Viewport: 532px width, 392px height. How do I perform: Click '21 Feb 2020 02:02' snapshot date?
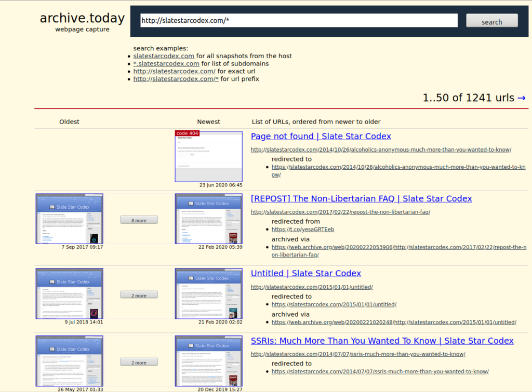220,322
